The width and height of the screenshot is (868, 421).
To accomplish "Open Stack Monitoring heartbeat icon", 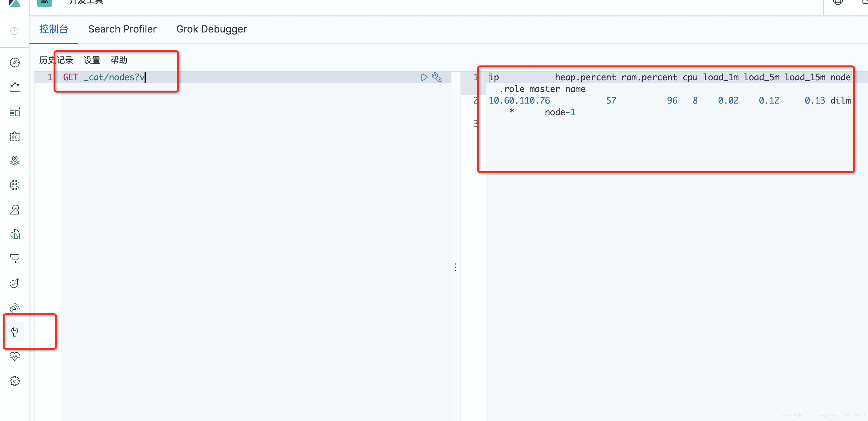I will tap(14, 356).
